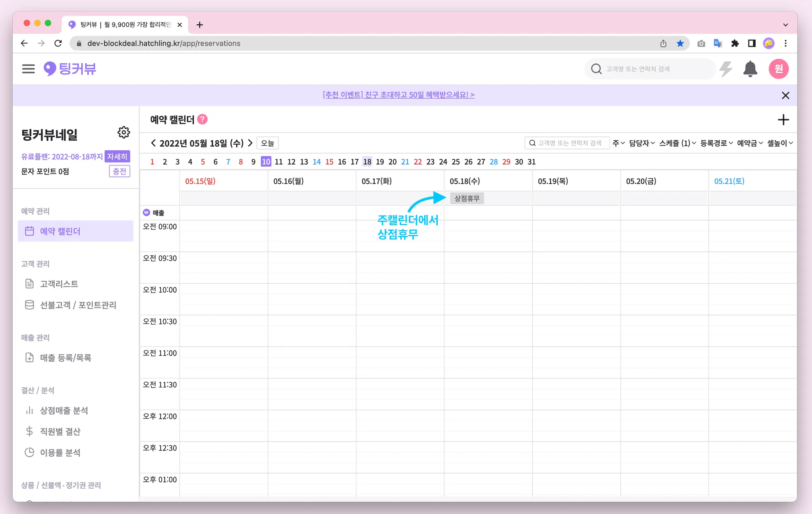Open 매출 등록/목록 sidebar item

pyautogui.click(x=65, y=358)
